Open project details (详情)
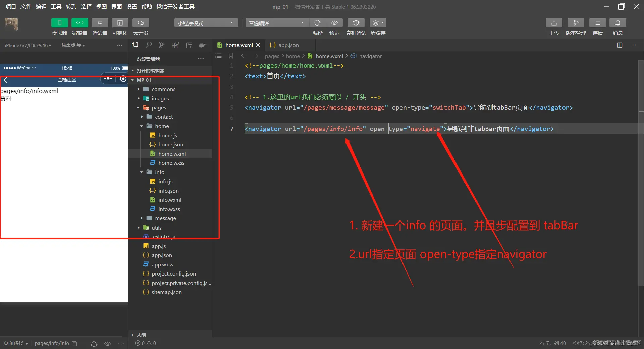The height and width of the screenshot is (349, 644). [x=598, y=23]
